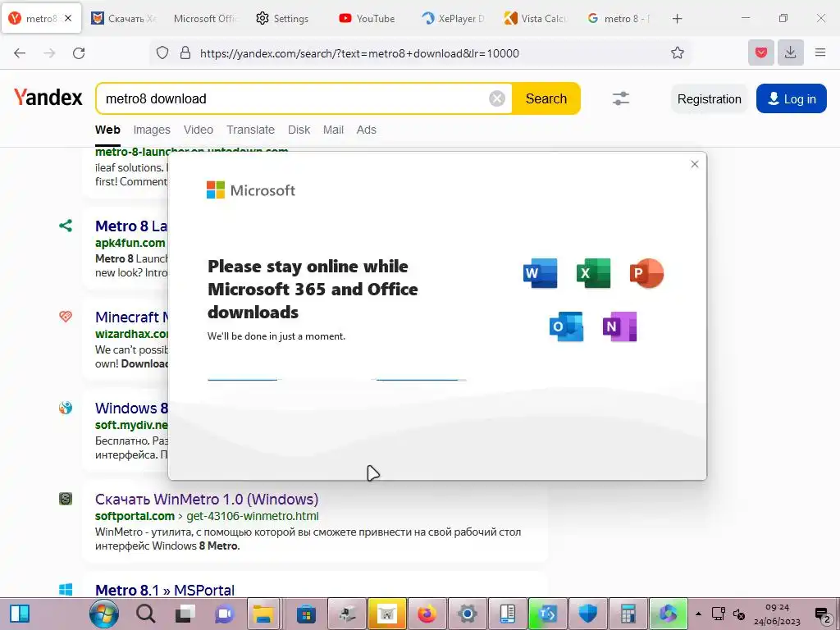Open a new browser tab
The width and height of the screenshot is (840, 630).
click(x=677, y=19)
